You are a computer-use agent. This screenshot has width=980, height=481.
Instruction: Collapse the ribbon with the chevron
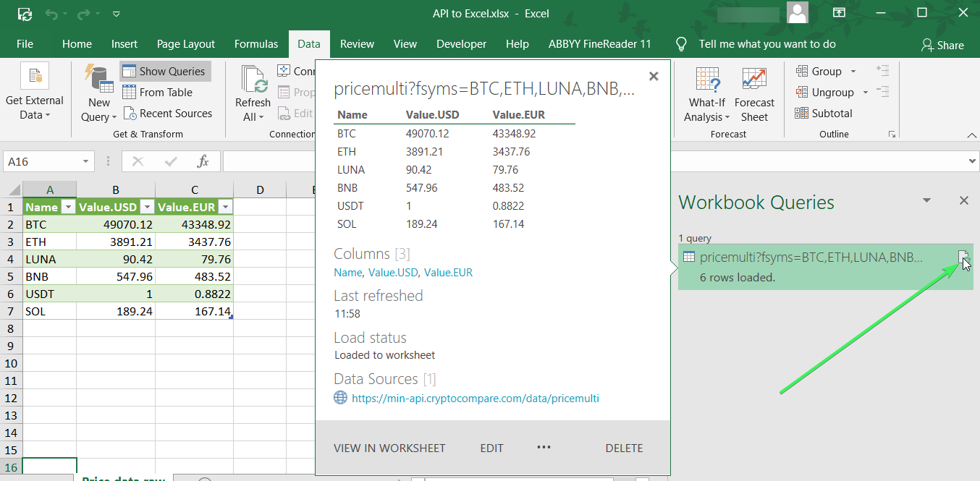click(971, 135)
